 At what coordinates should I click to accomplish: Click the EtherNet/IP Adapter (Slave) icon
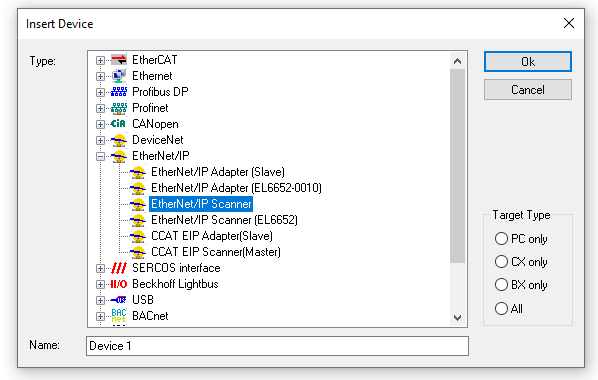point(138,172)
